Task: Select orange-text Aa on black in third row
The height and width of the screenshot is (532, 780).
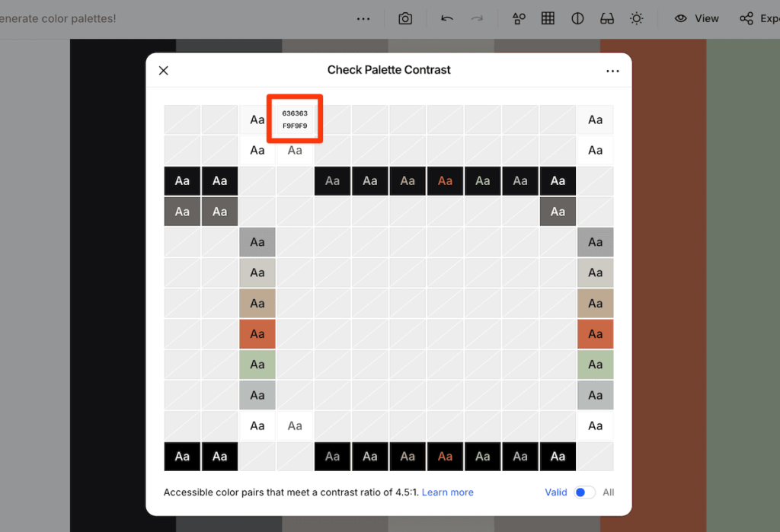Action: coord(445,181)
